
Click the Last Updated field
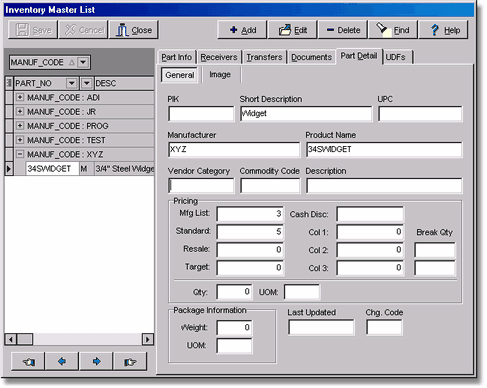(x=321, y=327)
